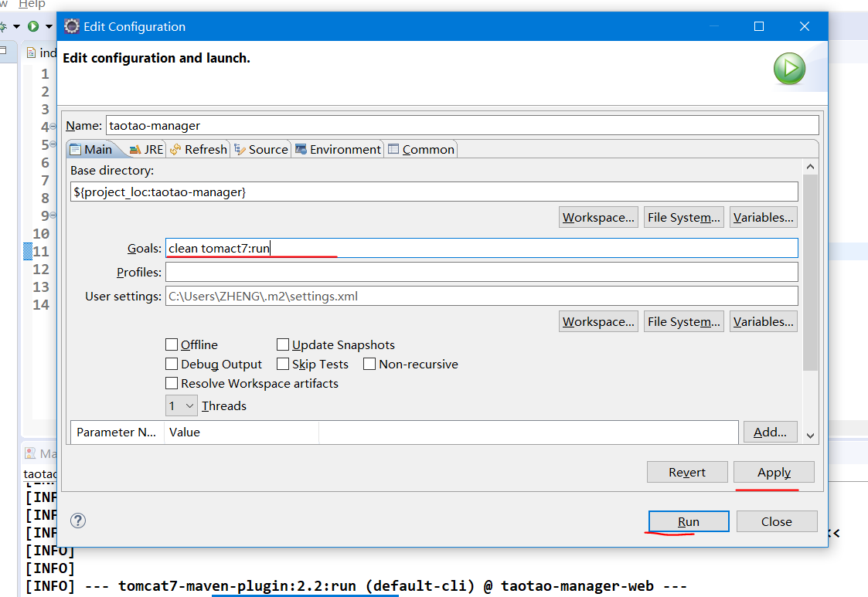This screenshot has width=868, height=597.
Task: Enable the Offline checkbox
Action: (x=172, y=344)
